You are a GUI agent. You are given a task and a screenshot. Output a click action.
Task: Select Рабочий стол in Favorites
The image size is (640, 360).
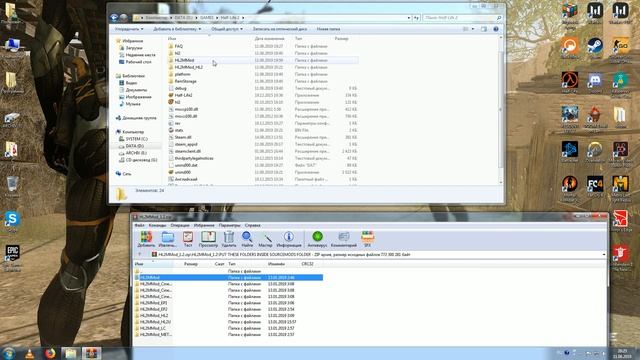[x=138, y=62]
